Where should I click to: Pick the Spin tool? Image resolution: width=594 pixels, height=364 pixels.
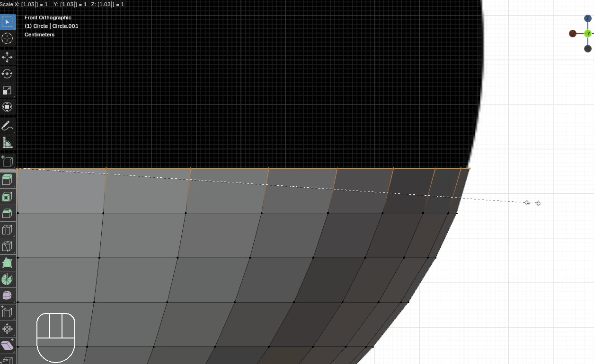point(7,279)
